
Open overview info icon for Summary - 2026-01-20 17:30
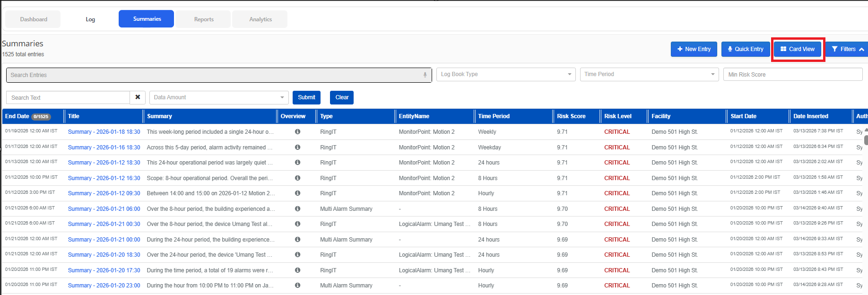click(297, 270)
